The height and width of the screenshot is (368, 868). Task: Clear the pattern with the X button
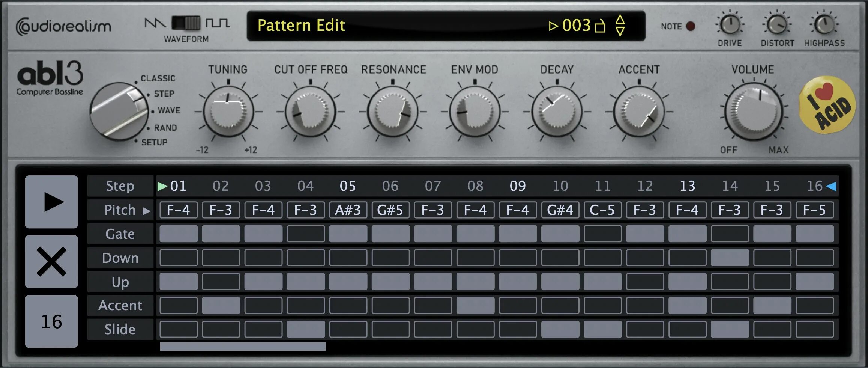(51, 261)
